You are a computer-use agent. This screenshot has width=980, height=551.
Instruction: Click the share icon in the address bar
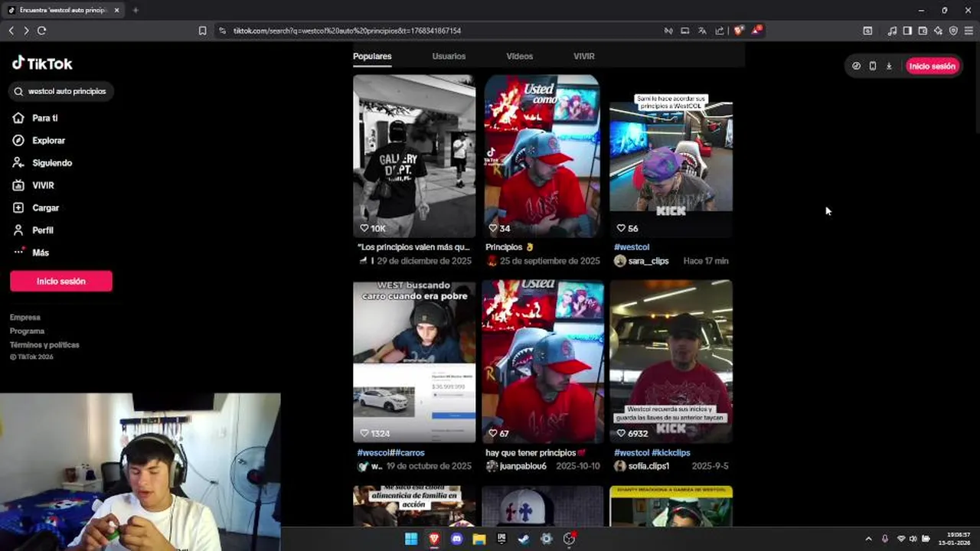coord(720,31)
